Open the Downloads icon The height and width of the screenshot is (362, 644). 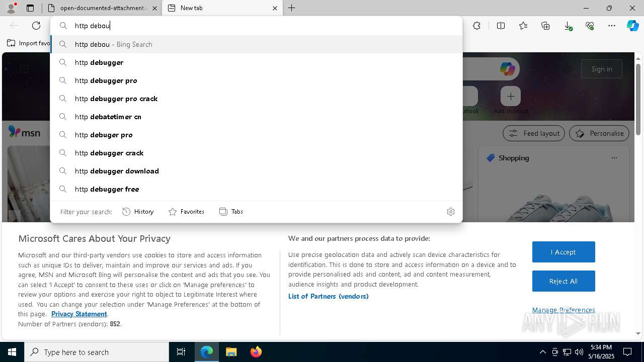568,26
